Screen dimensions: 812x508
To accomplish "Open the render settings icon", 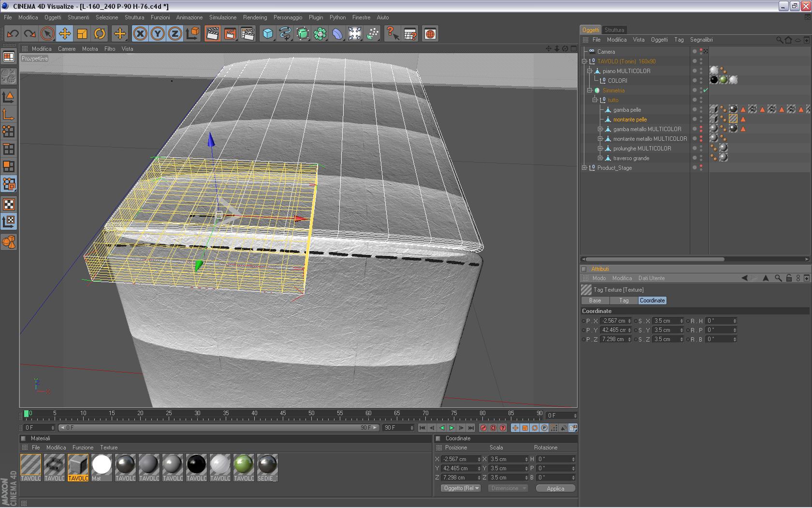I will (247, 34).
